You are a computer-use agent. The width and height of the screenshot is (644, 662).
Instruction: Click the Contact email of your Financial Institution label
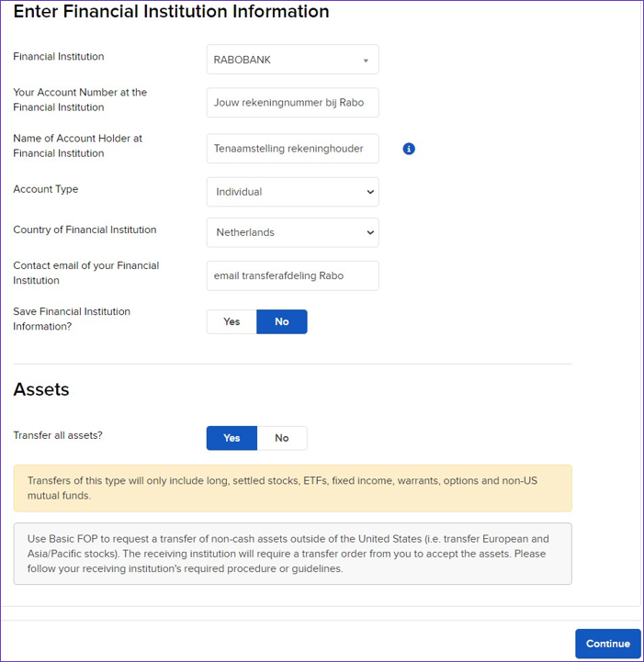(x=85, y=273)
